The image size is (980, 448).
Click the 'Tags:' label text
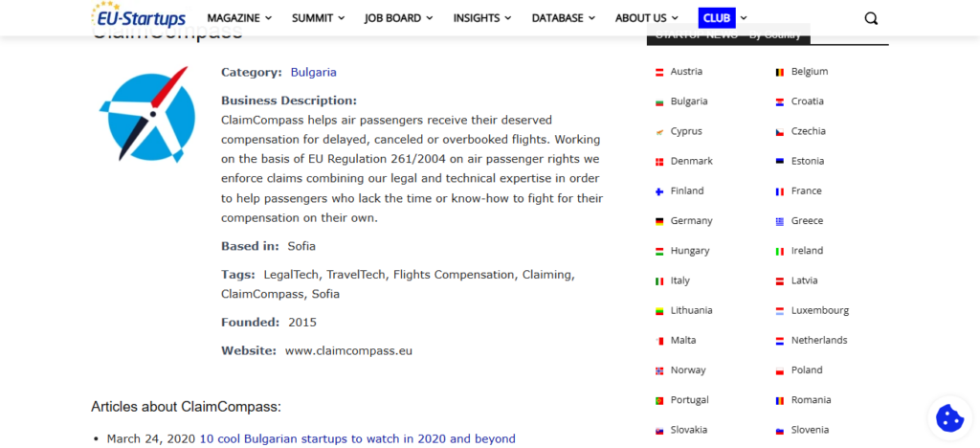click(238, 275)
